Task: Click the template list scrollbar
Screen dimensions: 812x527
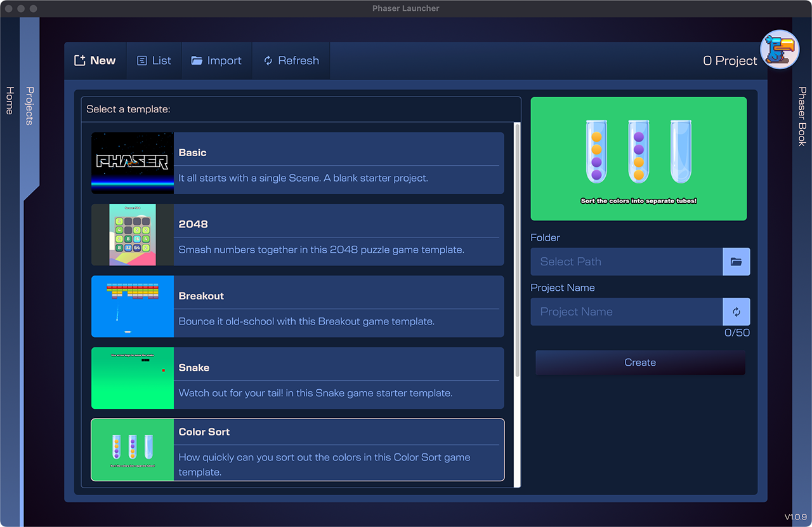Action: [517, 250]
